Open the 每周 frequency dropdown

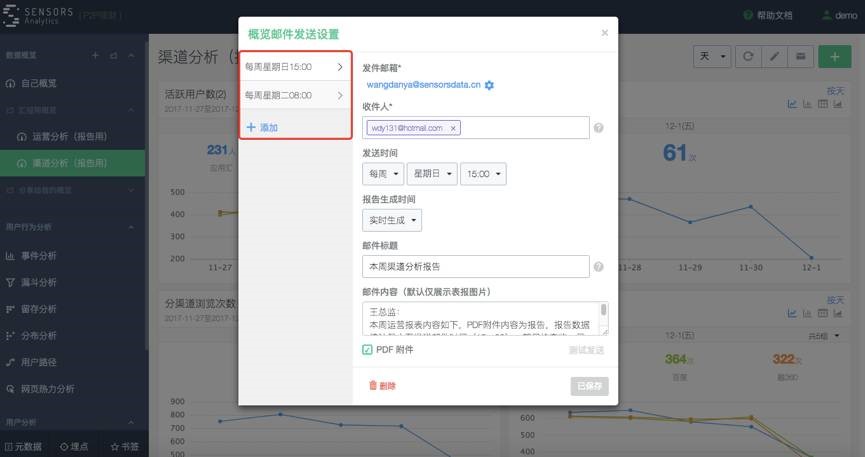click(x=383, y=174)
